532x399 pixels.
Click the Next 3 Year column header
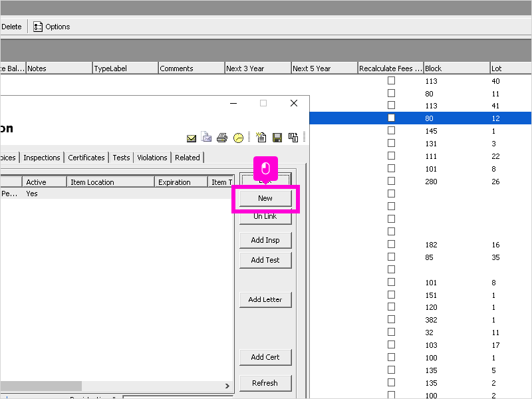(258, 68)
